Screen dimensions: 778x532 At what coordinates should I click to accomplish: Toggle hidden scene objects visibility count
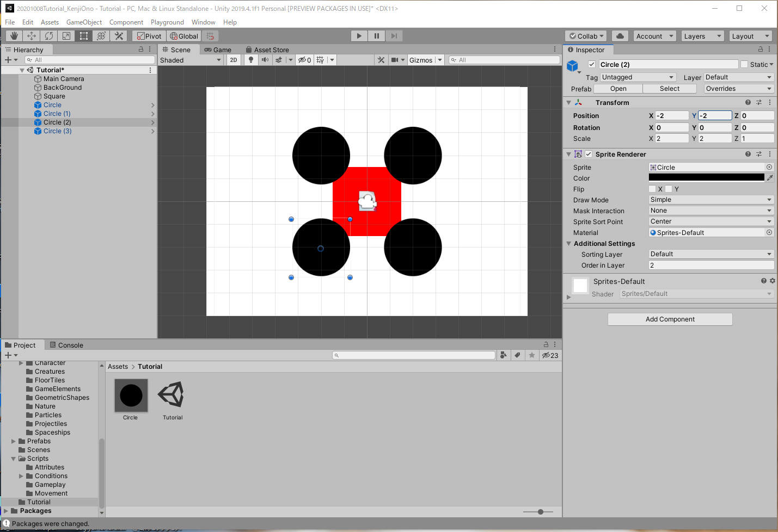click(x=304, y=60)
